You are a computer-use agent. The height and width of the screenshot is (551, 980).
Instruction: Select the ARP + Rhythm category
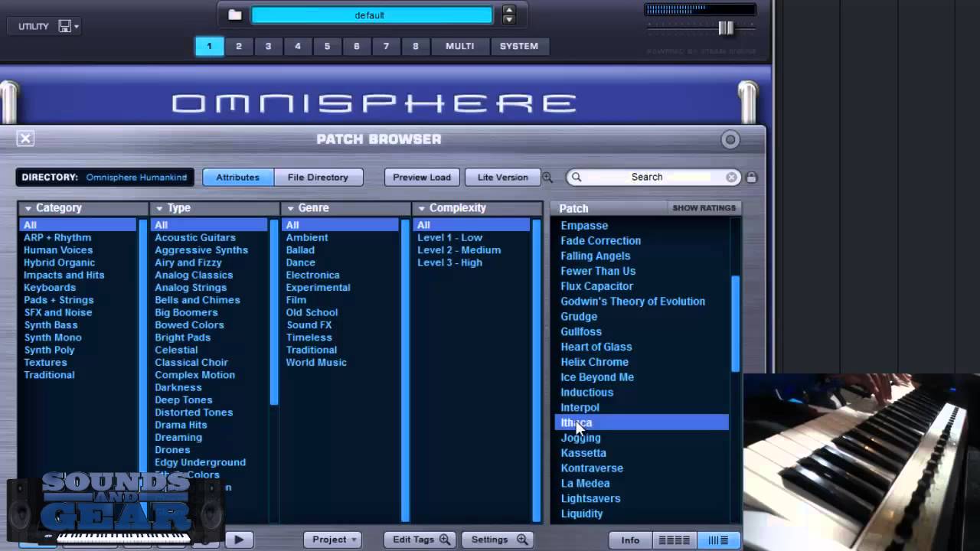pyautogui.click(x=57, y=237)
